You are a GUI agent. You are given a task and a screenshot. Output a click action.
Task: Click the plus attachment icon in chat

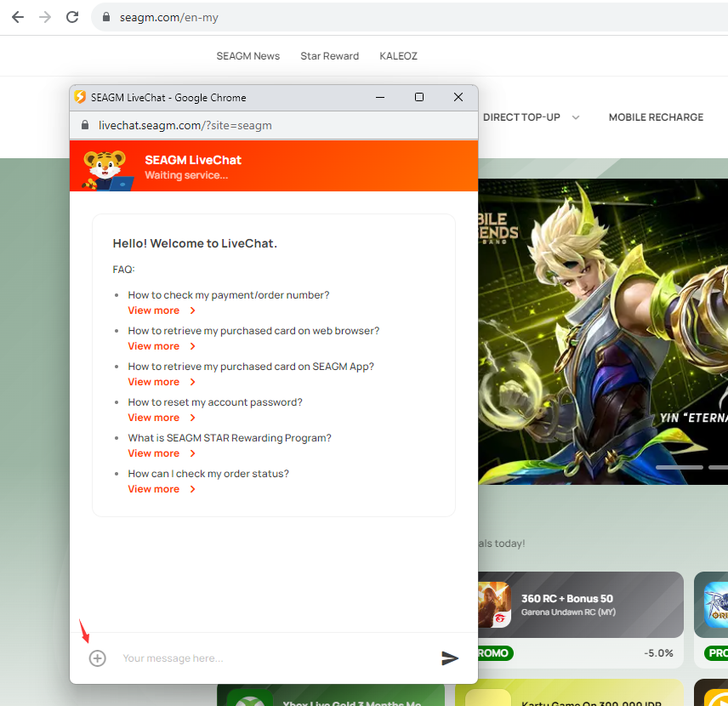(x=98, y=658)
